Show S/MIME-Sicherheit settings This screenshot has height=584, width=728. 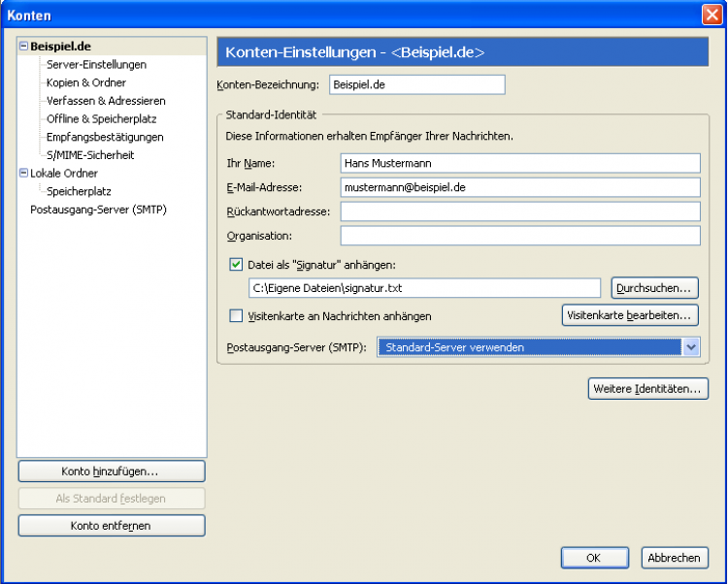coord(90,155)
